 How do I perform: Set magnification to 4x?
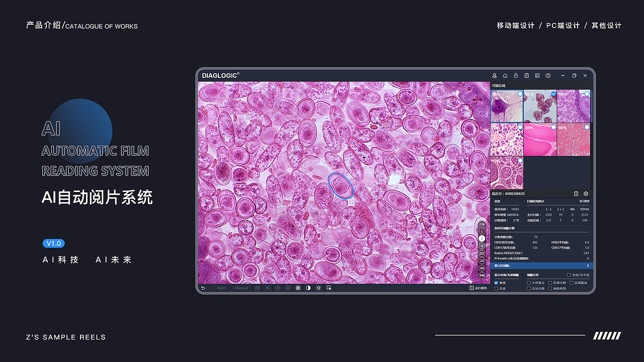pyautogui.click(x=482, y=246)
